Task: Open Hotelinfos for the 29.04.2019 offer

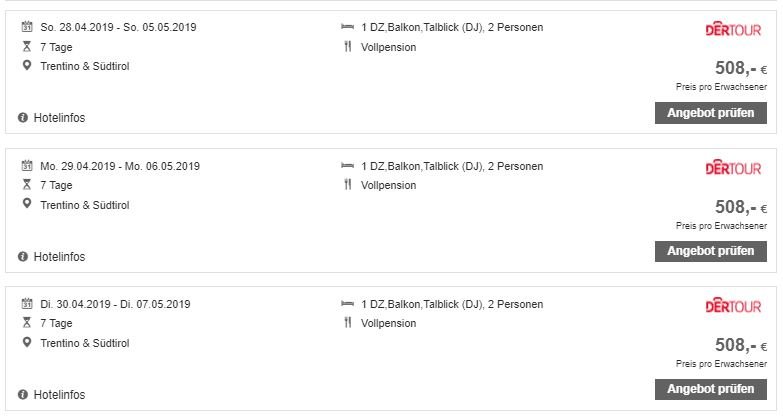Action: [x=59, y=257]
